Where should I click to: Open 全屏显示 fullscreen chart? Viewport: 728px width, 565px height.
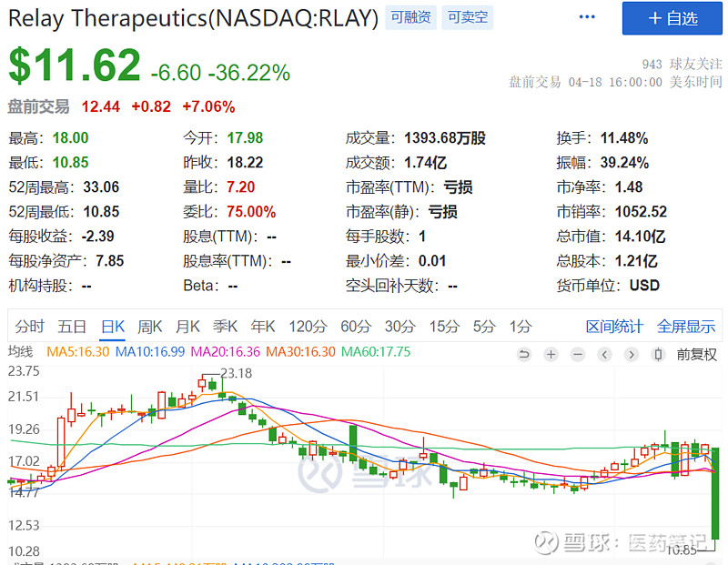pyautogui.click(x=686, y=327)
